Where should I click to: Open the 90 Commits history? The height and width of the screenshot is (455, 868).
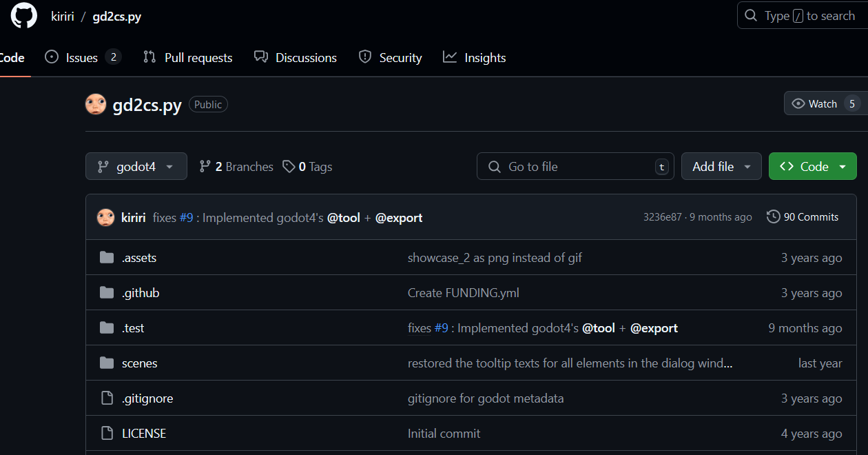click(803, 217)
